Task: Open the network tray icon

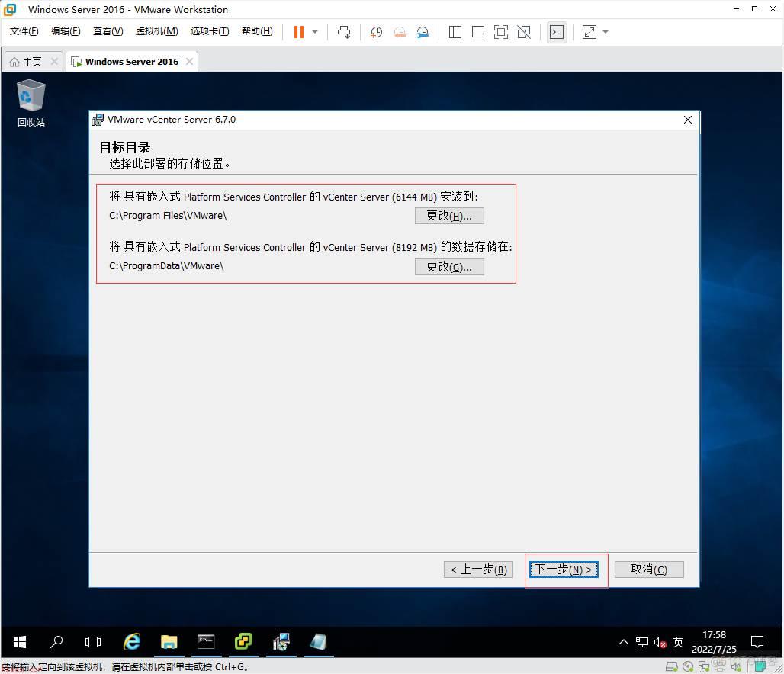Action: (642, 642)
